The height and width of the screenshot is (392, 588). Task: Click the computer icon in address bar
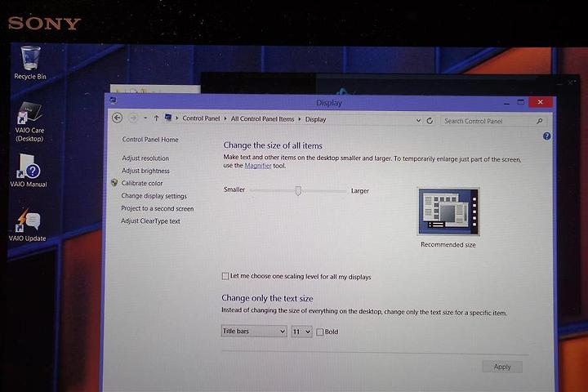pyautogui.click(x=168, y=118)
